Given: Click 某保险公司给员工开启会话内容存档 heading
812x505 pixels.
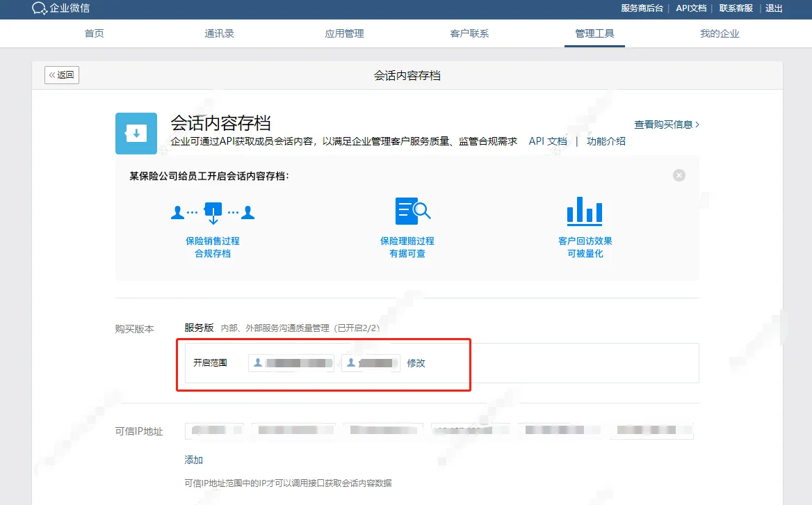Looking at the screenshot, I should (x=209, y=176).
